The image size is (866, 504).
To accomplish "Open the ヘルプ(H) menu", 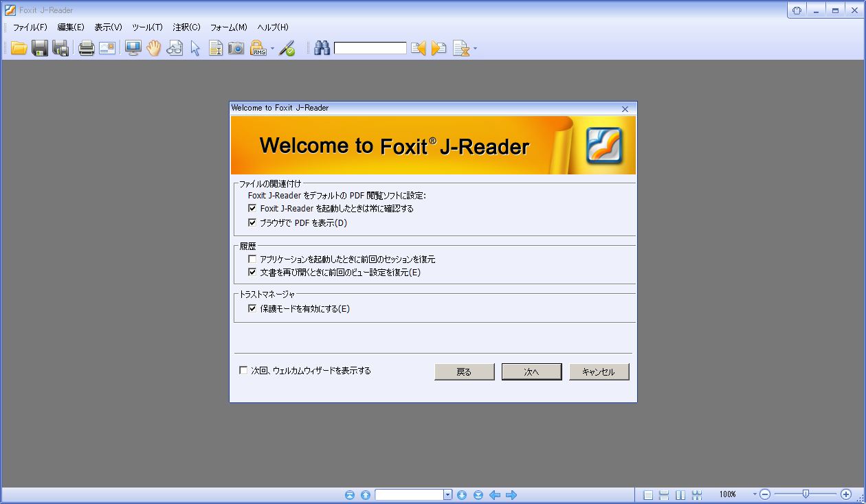I will click(x=273, y=27).
